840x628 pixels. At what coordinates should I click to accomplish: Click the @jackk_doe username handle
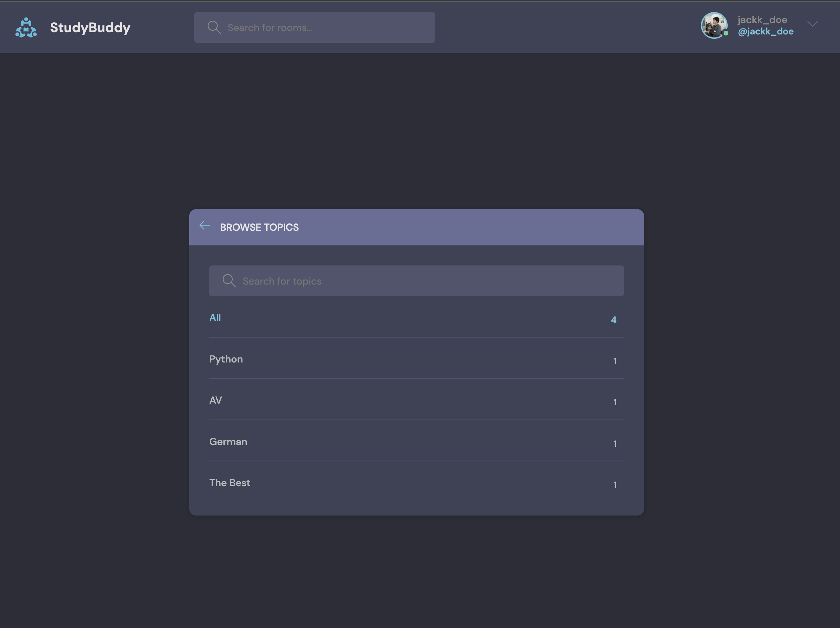[x=765, y=31]
